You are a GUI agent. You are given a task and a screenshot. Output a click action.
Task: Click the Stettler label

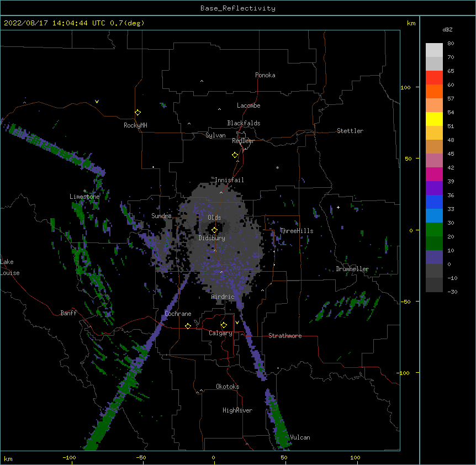pos(350,131)
